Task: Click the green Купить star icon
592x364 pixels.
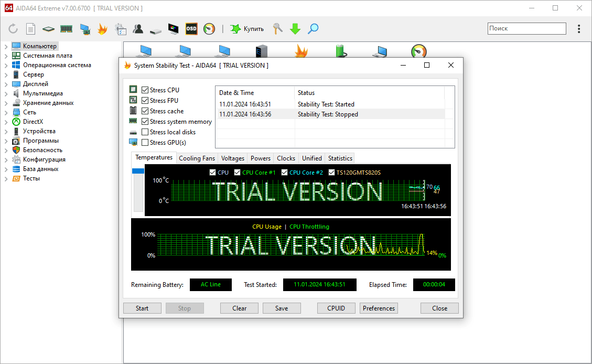Action: [x=235, y=29]
